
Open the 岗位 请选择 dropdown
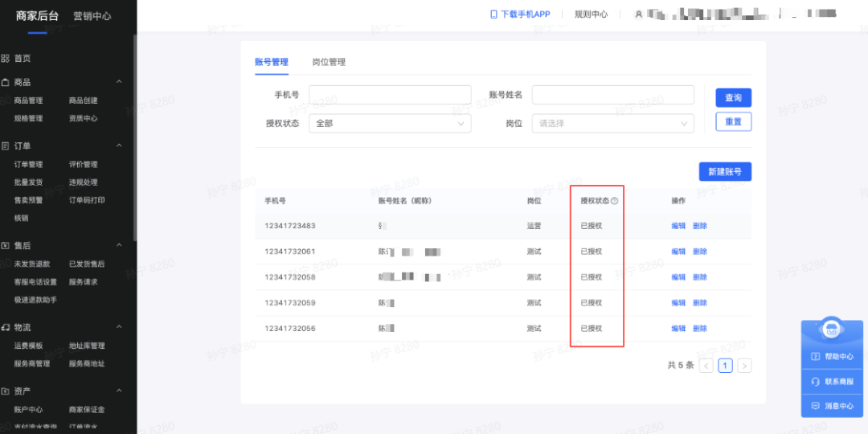612,124
